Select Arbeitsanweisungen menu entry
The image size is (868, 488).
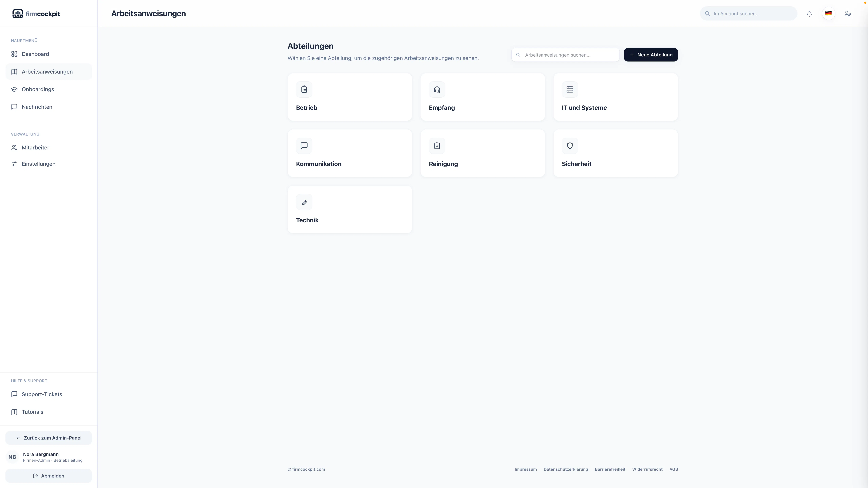click(48, 72)
